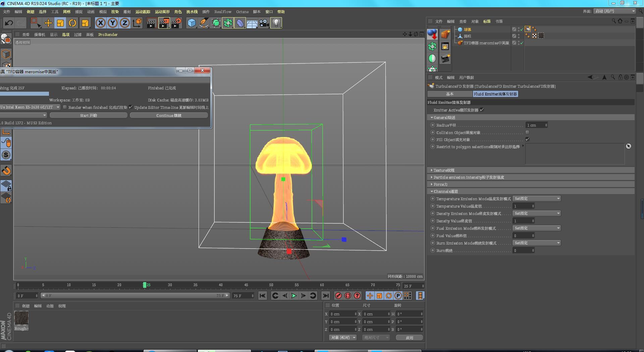Open the RealFlow menu
The width and height of the screenshot is (644, 352).
[x=223, y=12]
